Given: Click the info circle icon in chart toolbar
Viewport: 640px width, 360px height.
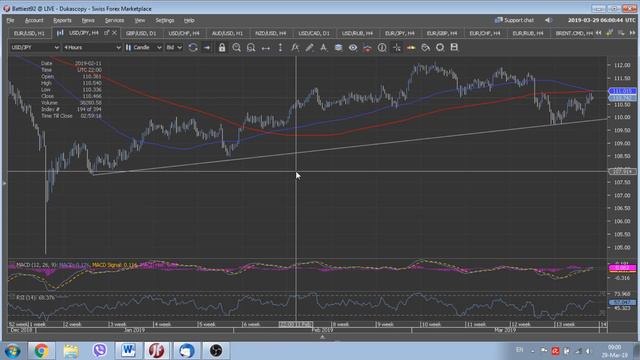Looking at the screenshot, I should [x=382, y=48].
